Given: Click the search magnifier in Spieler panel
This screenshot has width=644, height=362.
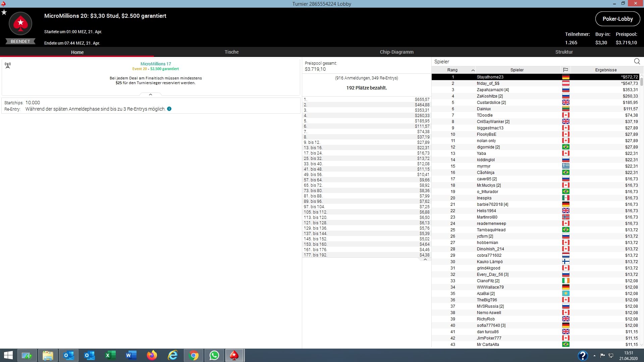Looking at the screenshot, I should pos(637,61).
